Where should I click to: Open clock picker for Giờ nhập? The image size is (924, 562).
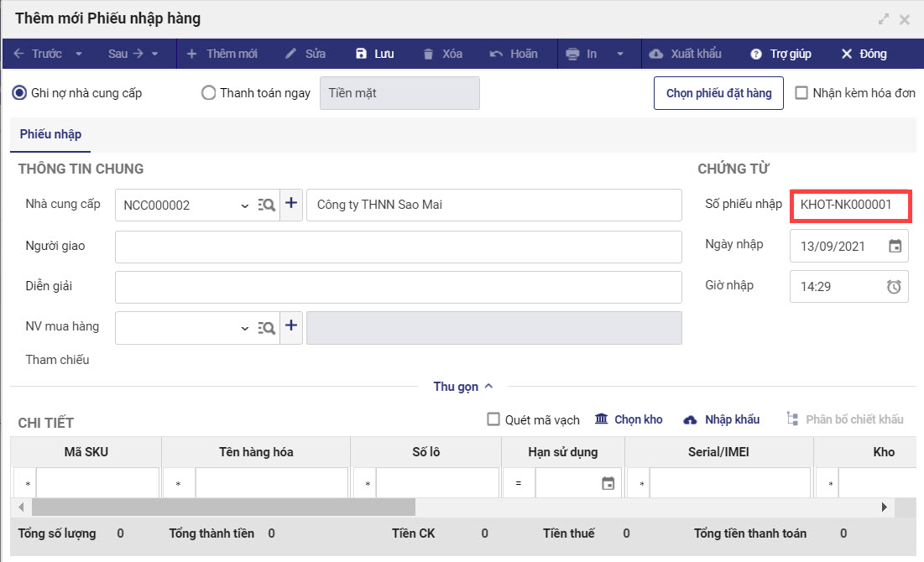895,287
